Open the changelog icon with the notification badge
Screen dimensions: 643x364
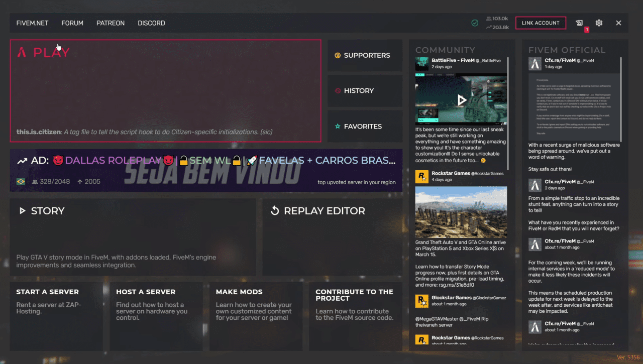point(580,23)
